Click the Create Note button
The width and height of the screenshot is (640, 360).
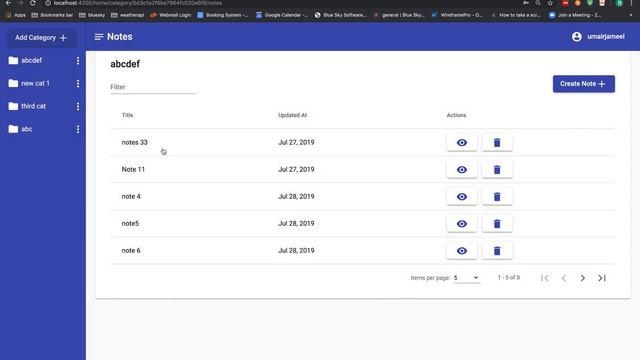584,84
